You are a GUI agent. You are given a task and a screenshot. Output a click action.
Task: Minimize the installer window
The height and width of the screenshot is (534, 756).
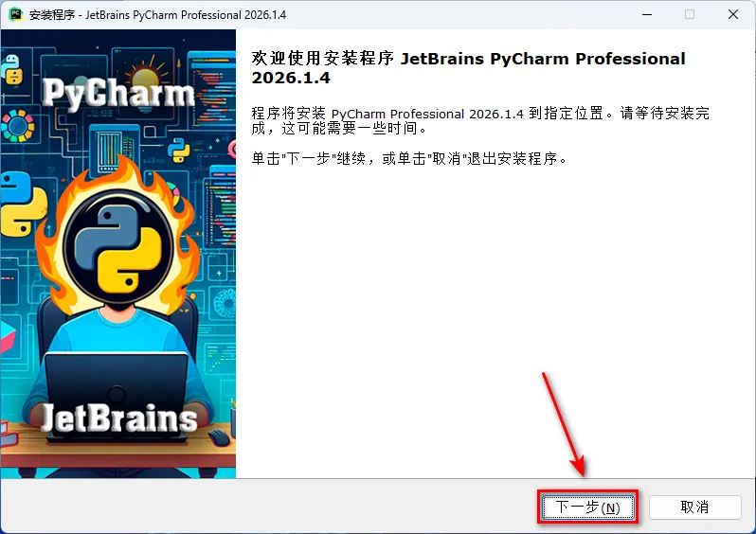(x=647, y=14)
